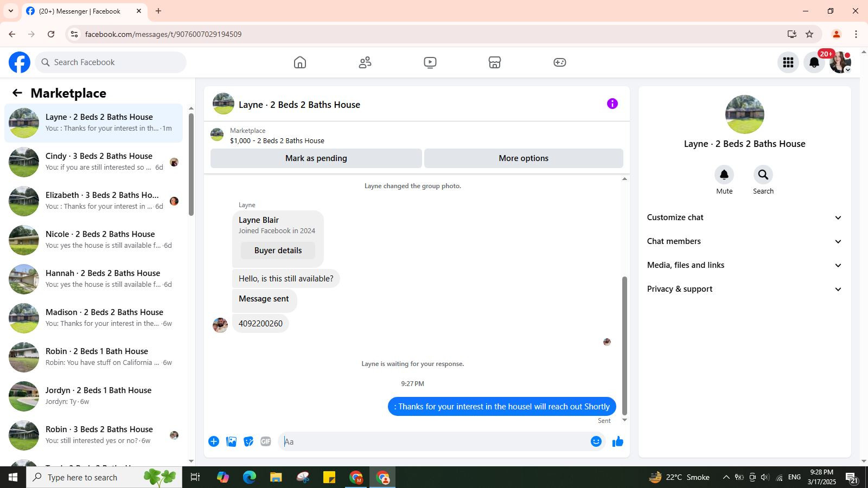Select the Cindy · 3 Beds 2 Baths House chat
Screen dimensions: 868x488
pos(93,162)
